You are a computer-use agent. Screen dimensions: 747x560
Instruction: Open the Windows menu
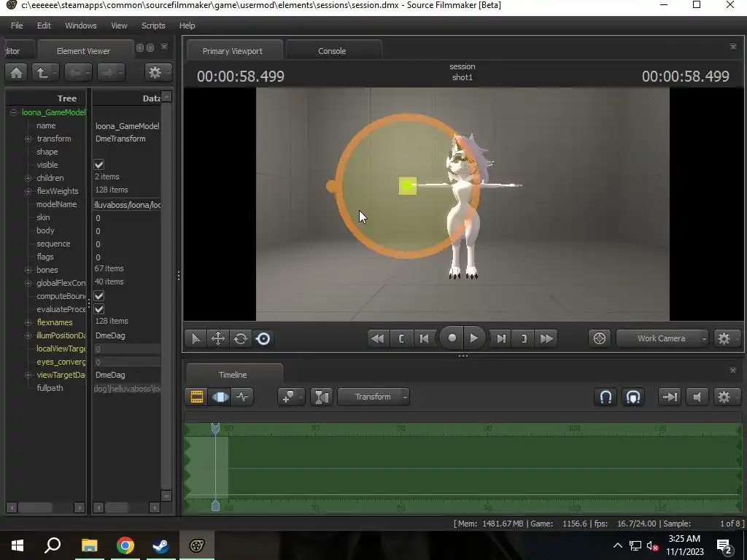[80, 26]
